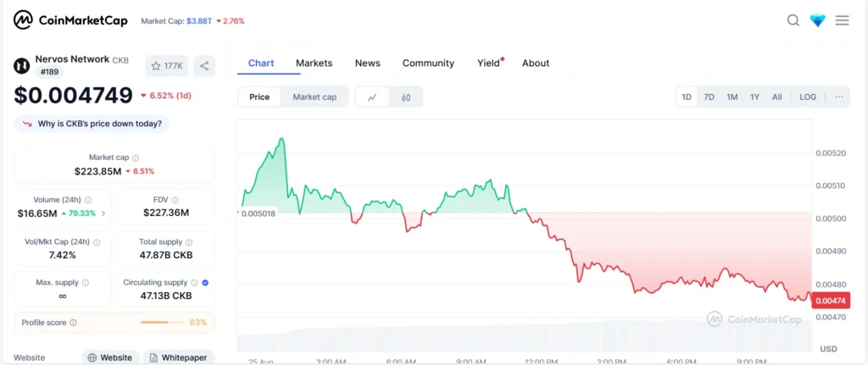
Task: Select the 7D time range
Action: coord(709,97)
